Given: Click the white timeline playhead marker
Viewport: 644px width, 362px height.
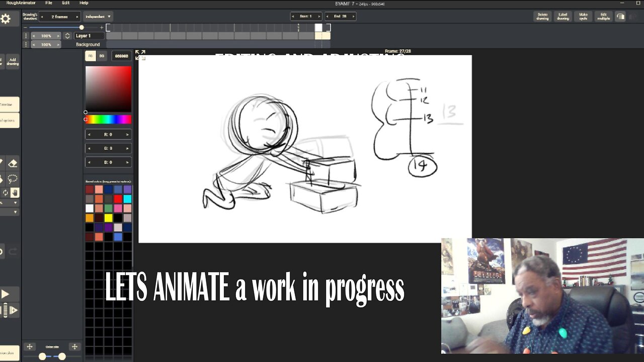Looking at the screenshot, I should pos(318,28).
